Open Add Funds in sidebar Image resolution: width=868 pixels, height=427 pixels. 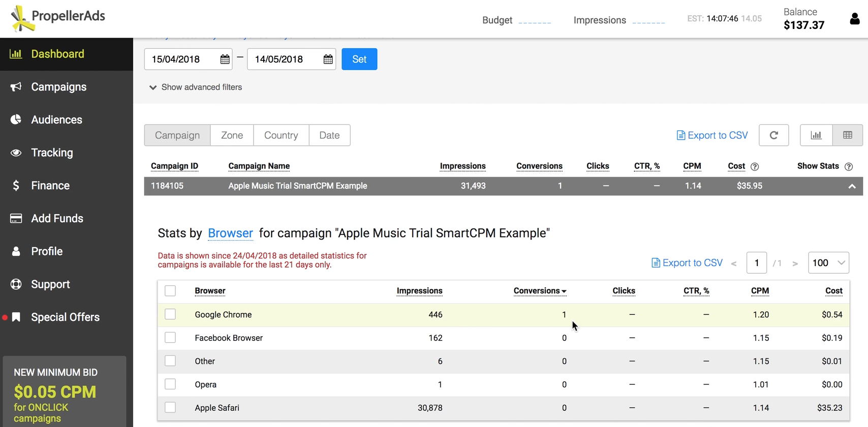tap(67, 218)
